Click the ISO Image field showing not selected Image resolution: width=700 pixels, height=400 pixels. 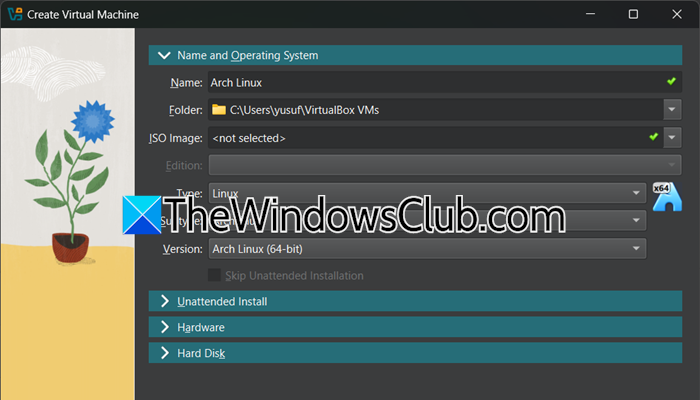pos(436,138)
